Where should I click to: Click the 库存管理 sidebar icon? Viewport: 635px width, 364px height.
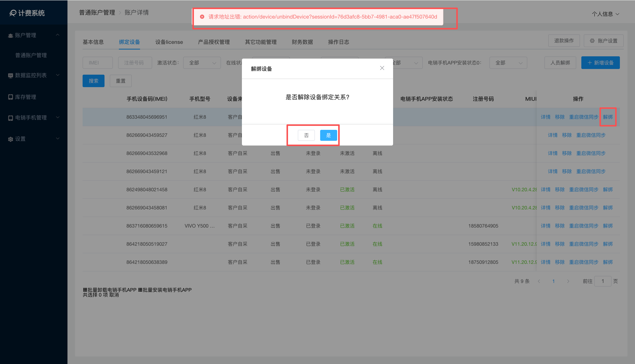11,97
